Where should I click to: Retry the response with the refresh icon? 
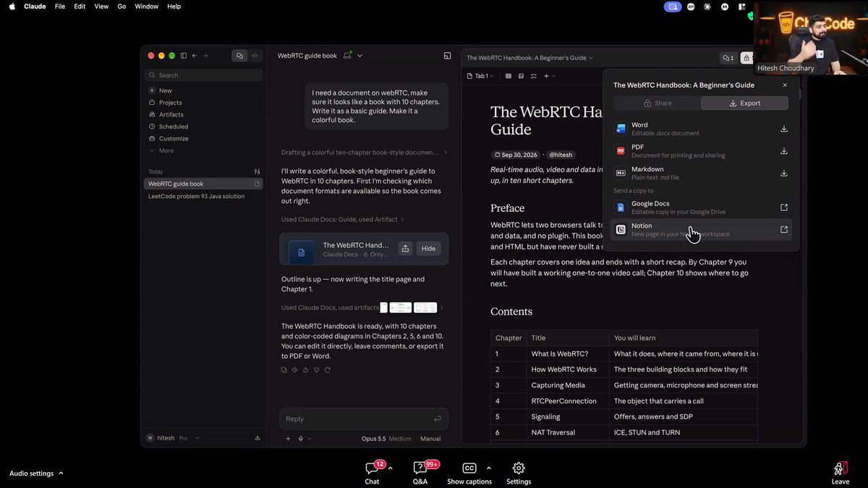click(x=328, y=370)
